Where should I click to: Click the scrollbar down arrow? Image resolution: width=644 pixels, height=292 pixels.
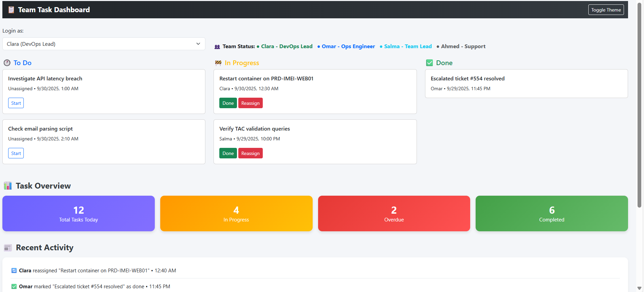click(640, 288)
